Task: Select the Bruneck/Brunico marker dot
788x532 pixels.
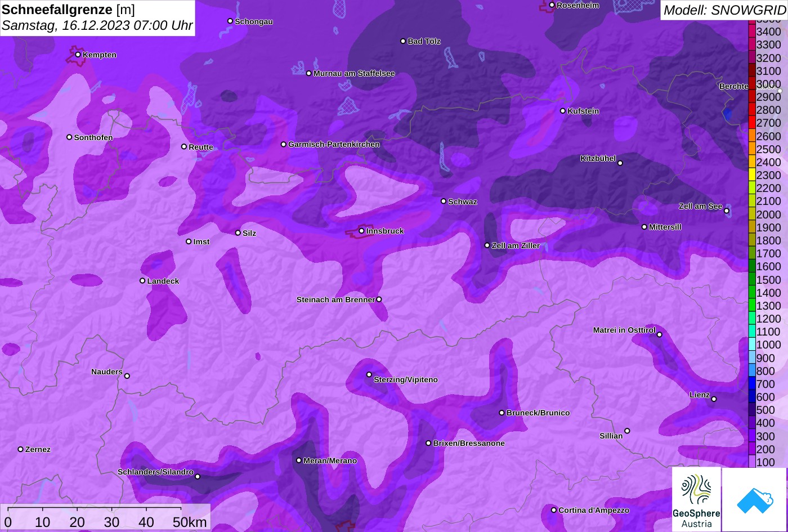Action: 502,413
